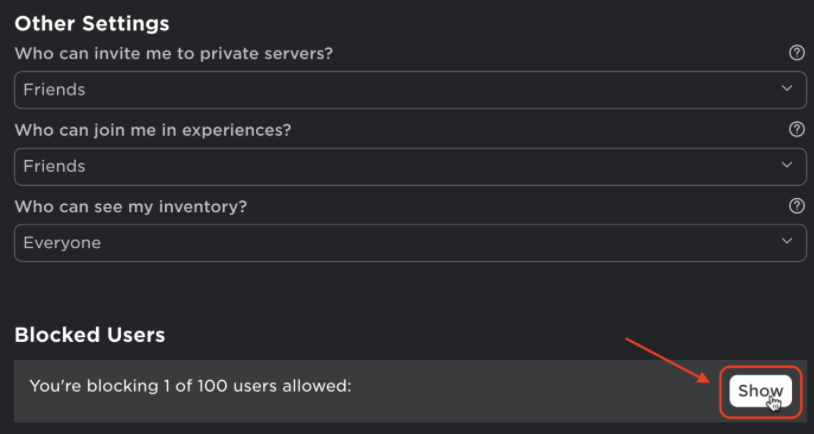The height and width of the screenshot is (434, 814).
Task: Click chevron arrow in join experiences dropdown
Action: point(787,165)
